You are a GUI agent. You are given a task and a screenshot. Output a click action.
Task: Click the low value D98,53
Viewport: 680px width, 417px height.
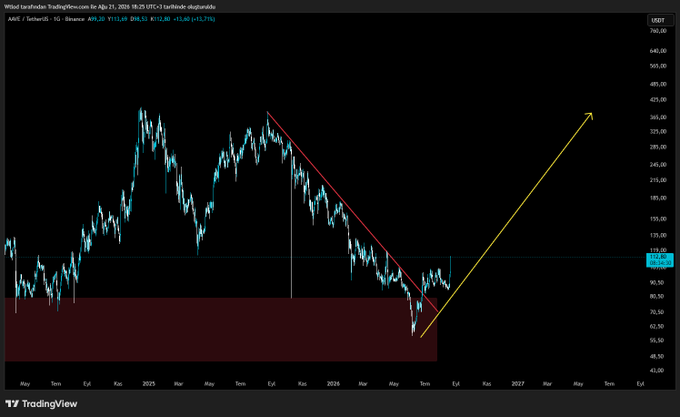pos(139,19)
